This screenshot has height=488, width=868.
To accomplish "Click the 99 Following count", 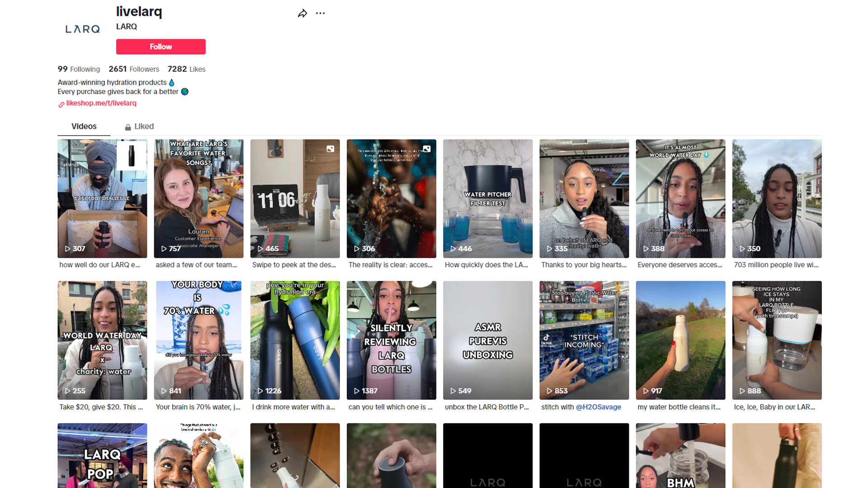I will coord(79,69).
